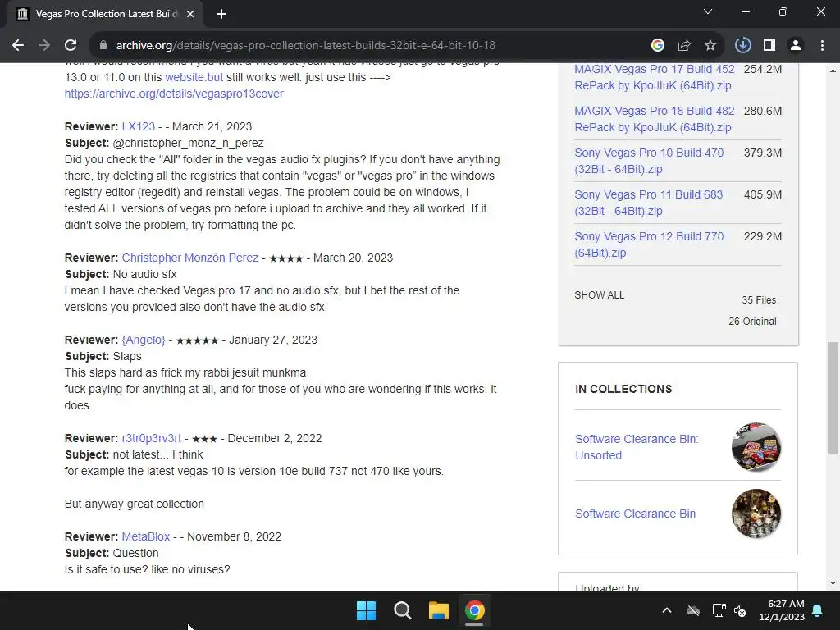
Task: Click the 254.2M file size
Action: (x=762, y=69)
